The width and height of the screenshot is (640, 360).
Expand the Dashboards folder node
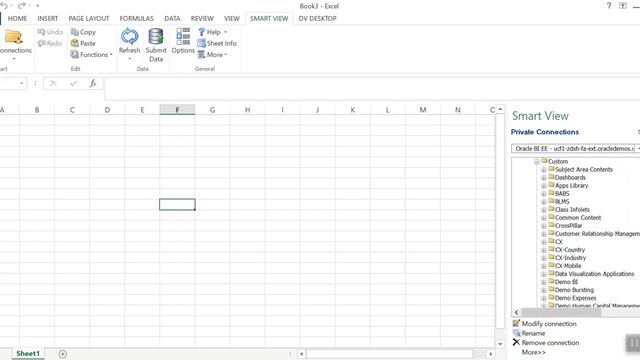tap(544, 178)
